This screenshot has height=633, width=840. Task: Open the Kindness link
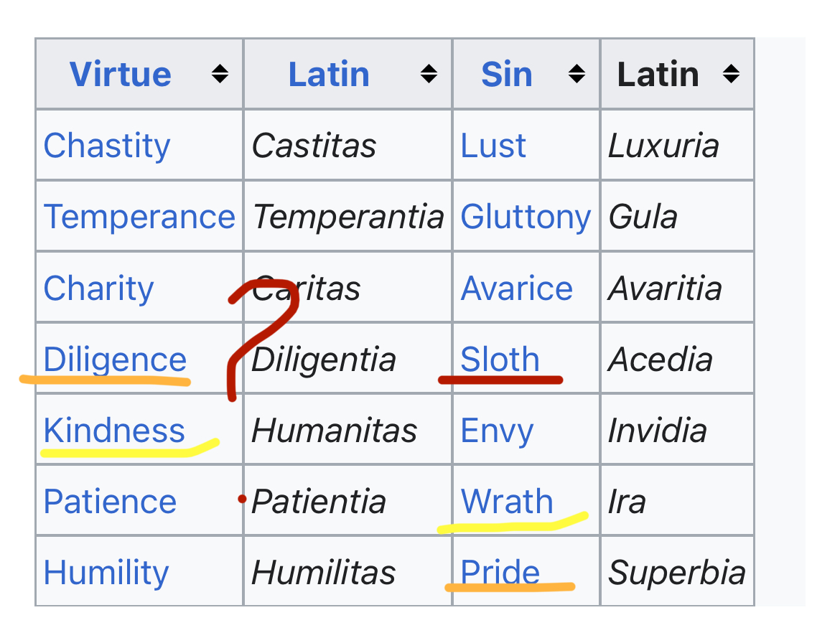tap(114, 431)
